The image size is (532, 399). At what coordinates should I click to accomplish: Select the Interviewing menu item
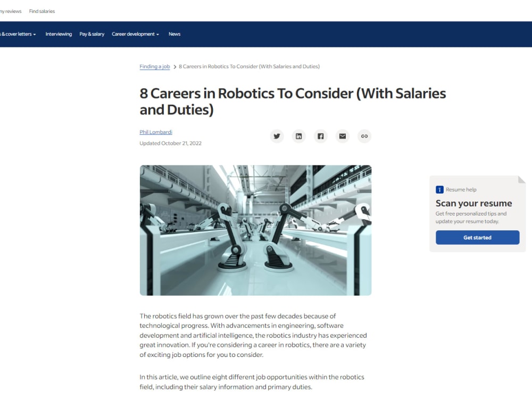pos(59,34)
